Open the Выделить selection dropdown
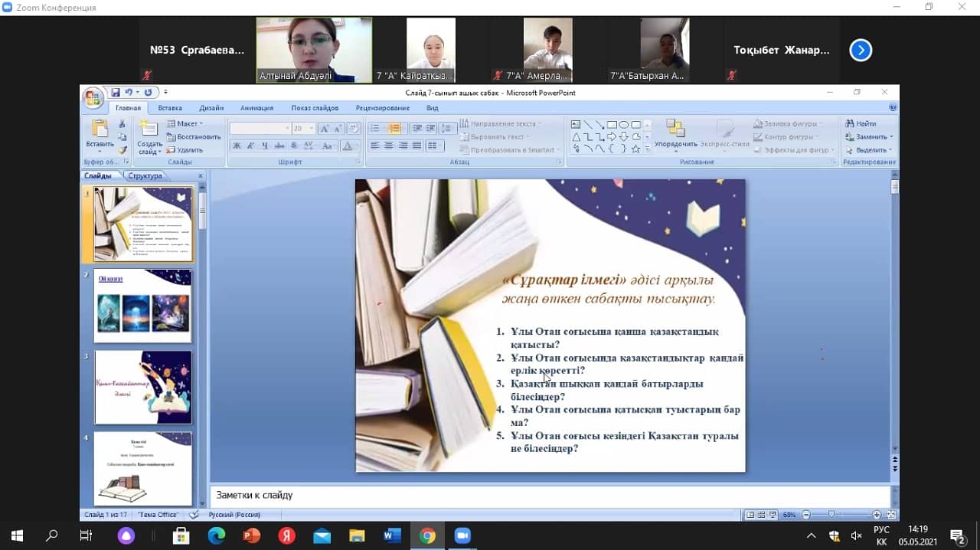Viewport: 980px width, 550px height. (x=870, y=150)
